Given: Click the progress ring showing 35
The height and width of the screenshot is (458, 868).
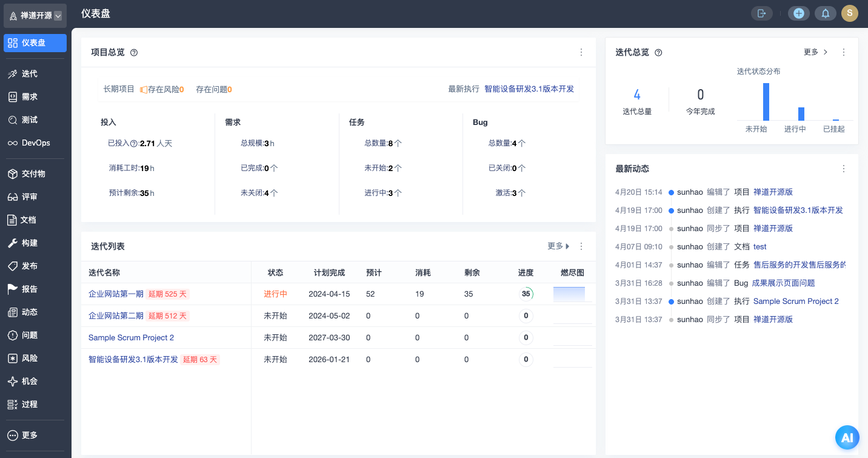Looking at the screenshot, I should [526, 294].
